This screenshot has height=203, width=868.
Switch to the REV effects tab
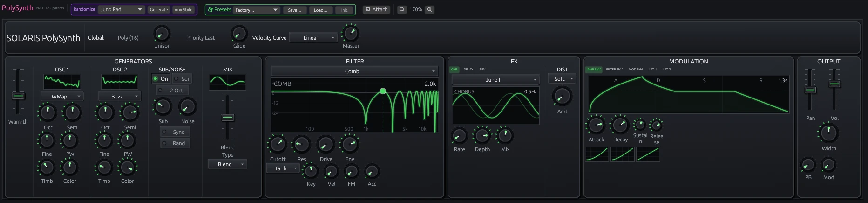[482, 70]
